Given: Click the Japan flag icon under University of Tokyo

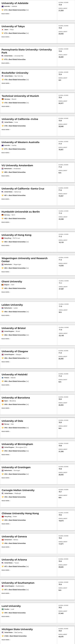Looking at the screenshot, I should point(3,30).
